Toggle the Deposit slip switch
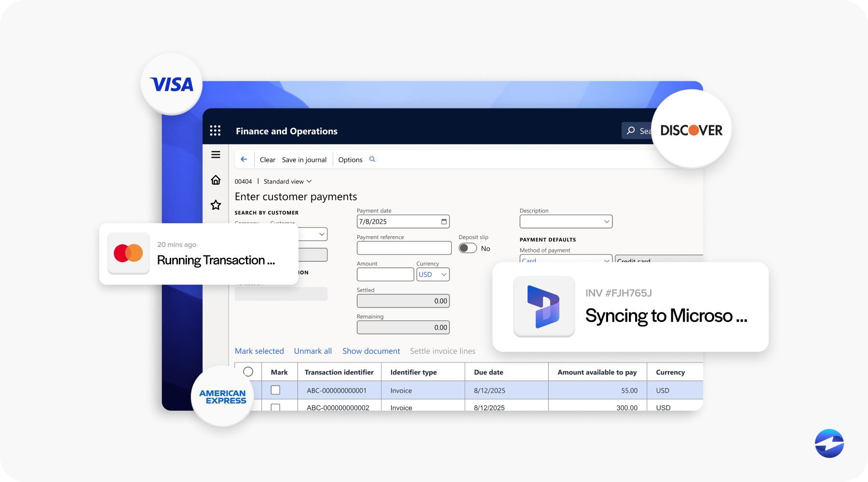868x482 pixels. 468,248
